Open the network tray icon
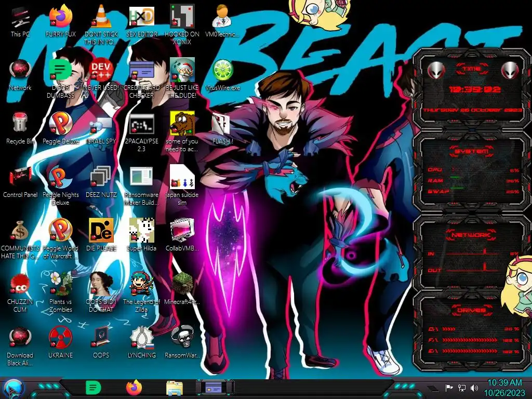 coord(462,388)
